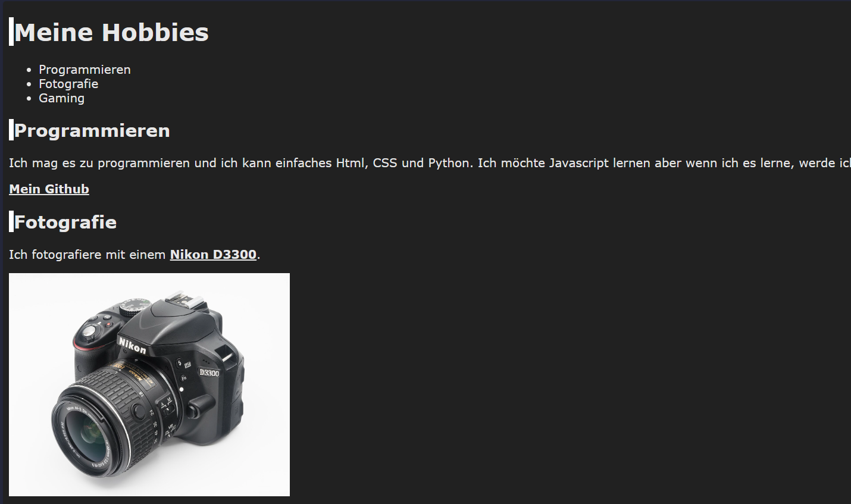Click the white bar beside Programmieren heading

pyautogui.click(x=11, y=130)
